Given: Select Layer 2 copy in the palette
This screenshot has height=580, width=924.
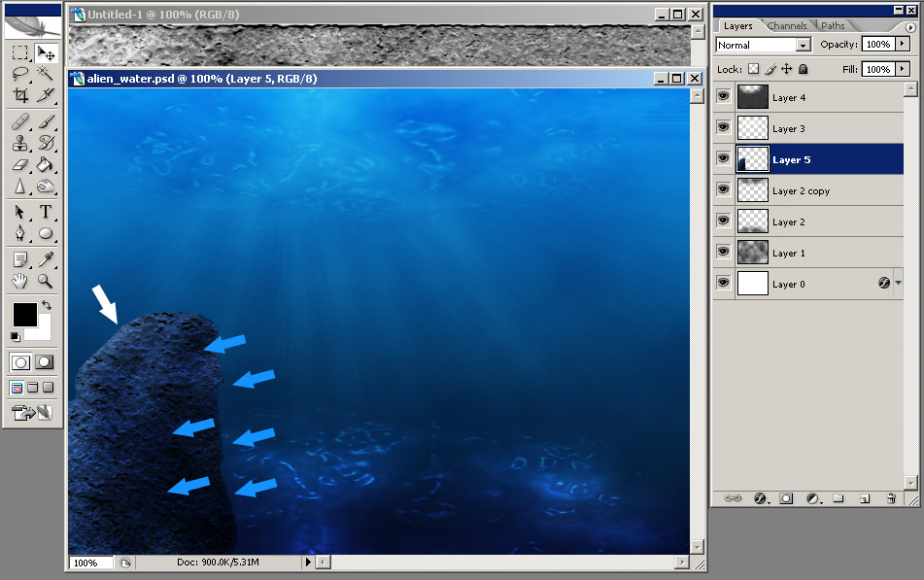Looking at the screenshot, I should click(x=819, y=190).
